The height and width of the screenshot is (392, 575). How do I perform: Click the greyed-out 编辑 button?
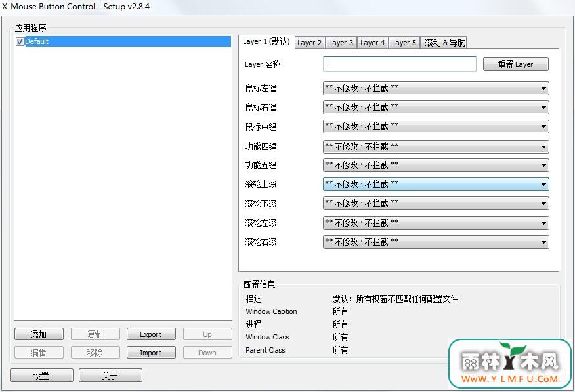(x=39, y=353)
